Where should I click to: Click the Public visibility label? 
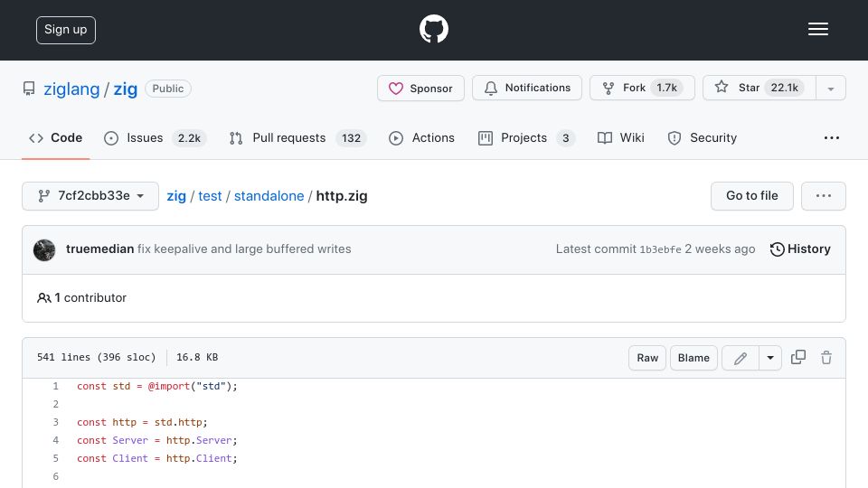click(168, 89)
